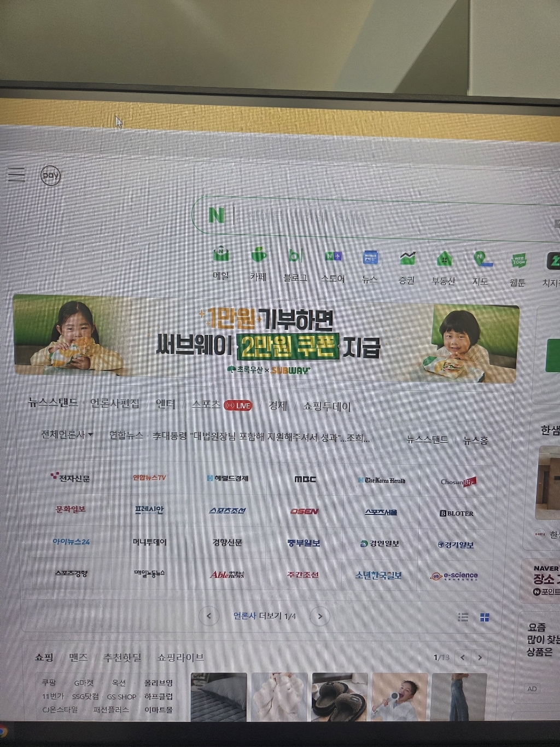The height and width of the screenshot is (747, 560).
Task: Open the 부동산 (Real Estate) icon
Action: (x=444, y=259)
